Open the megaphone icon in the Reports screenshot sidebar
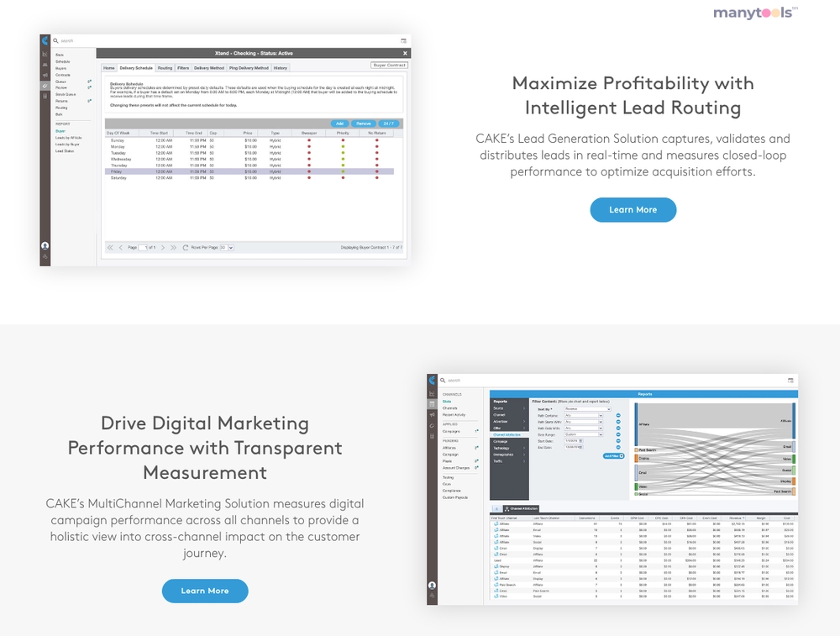 pos(432,415)
